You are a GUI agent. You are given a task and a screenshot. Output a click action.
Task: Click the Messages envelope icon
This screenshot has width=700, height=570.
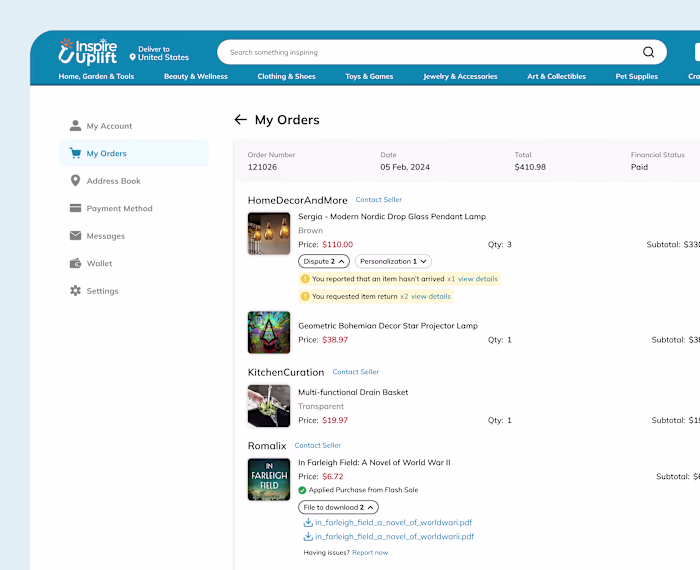point(75,236)
